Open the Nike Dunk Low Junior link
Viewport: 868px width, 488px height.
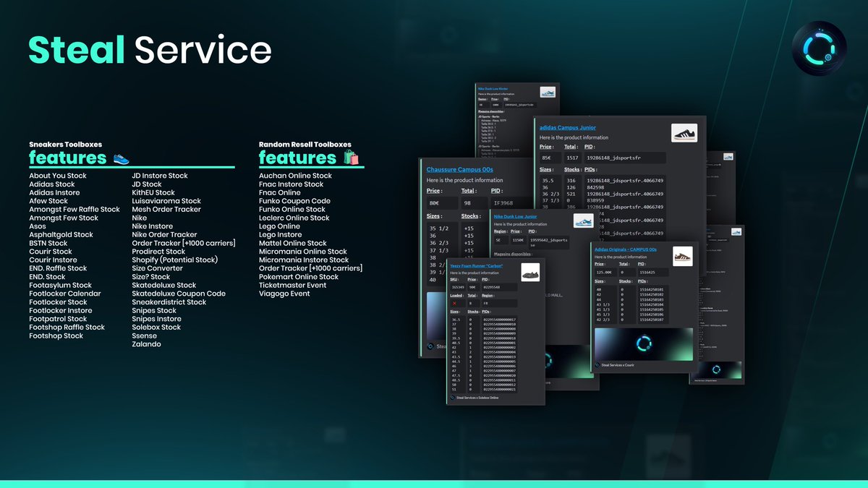(515, 216)
